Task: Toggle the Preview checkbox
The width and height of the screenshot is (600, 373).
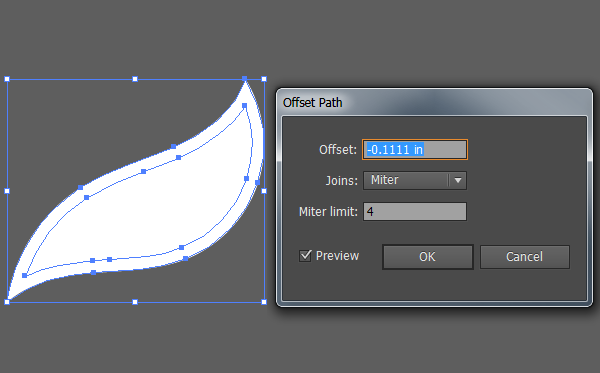Action: [x=305, y=256]
